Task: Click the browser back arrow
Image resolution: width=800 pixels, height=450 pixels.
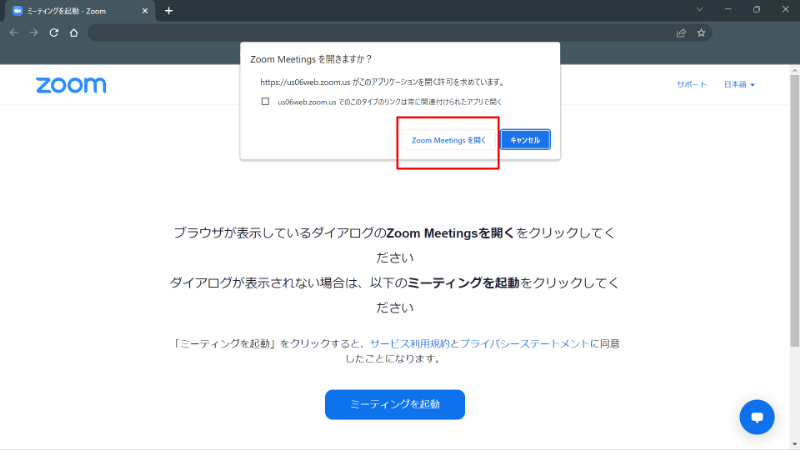Action: click(14, 32)
